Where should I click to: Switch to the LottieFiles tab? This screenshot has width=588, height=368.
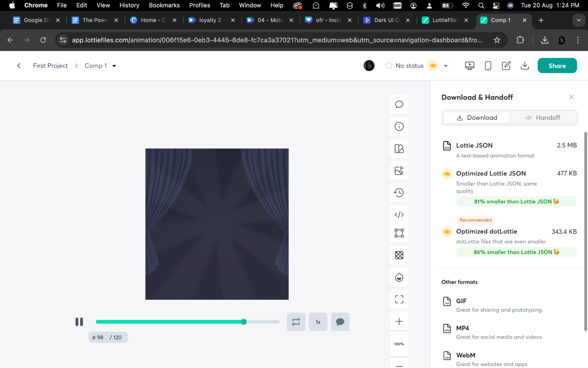tap(445, 20)
